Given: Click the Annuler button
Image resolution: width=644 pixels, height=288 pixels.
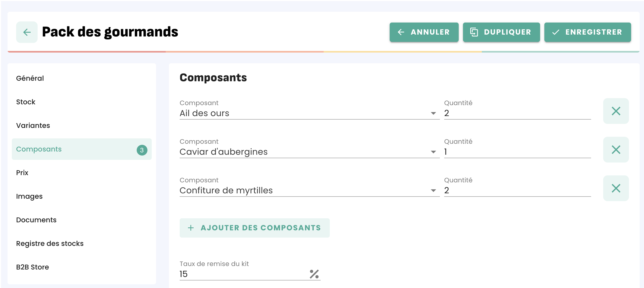Looking at the screenshot, I should click(x=424, y=32).
